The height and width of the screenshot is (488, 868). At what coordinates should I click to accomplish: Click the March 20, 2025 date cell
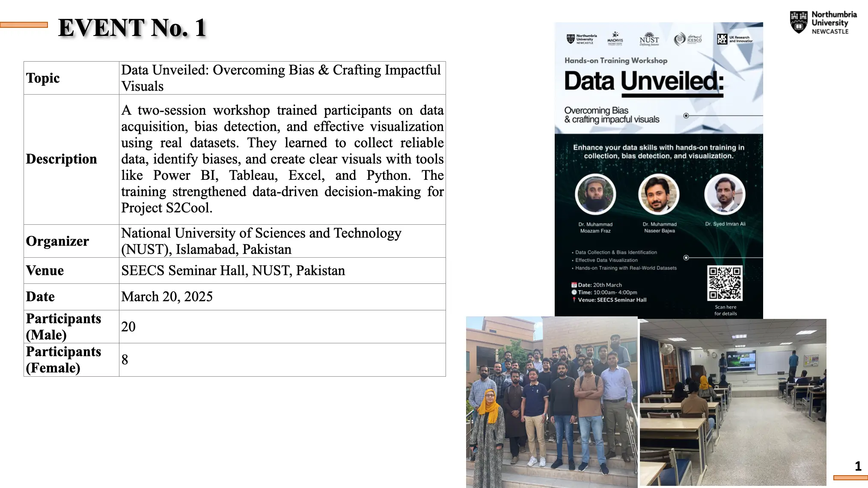167,297
